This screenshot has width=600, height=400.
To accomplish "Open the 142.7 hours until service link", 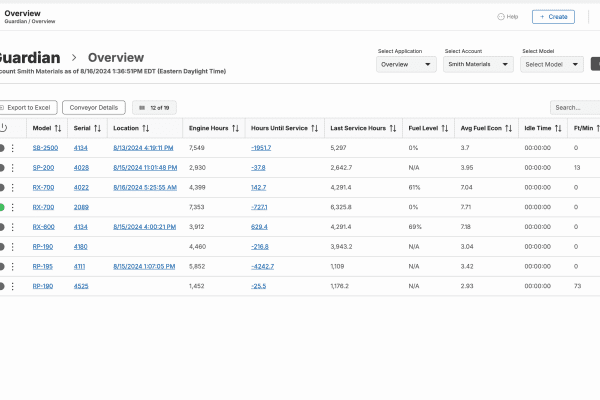I will (x=258, y=188).
